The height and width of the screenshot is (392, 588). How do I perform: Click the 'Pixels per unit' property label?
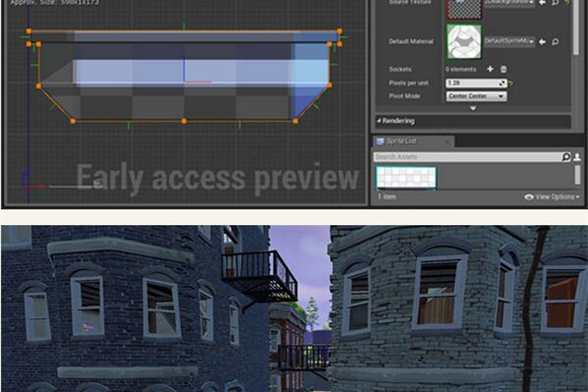pyautogui.click(x=408, y=83)
